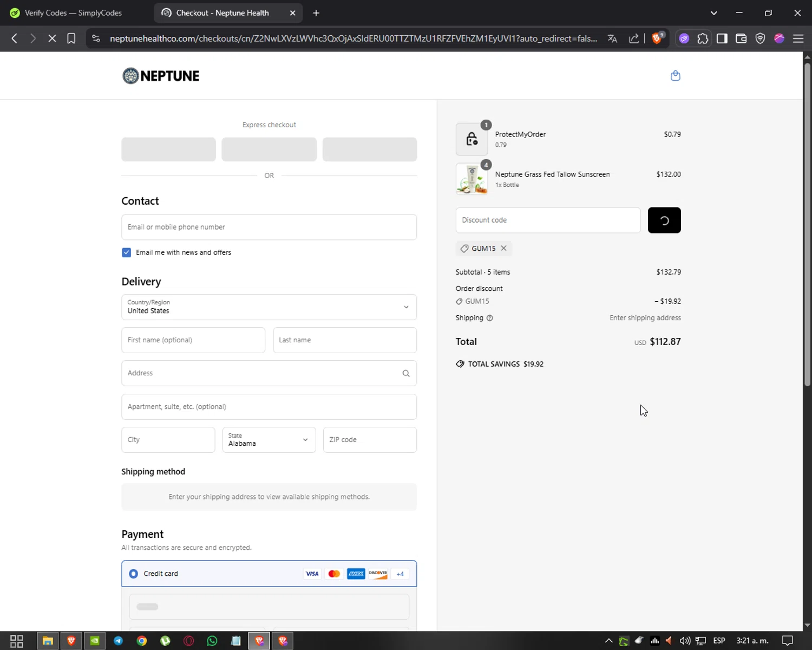
Task: Close the Checkout - Neptune Health tab
Action: [x=293, y=13]
